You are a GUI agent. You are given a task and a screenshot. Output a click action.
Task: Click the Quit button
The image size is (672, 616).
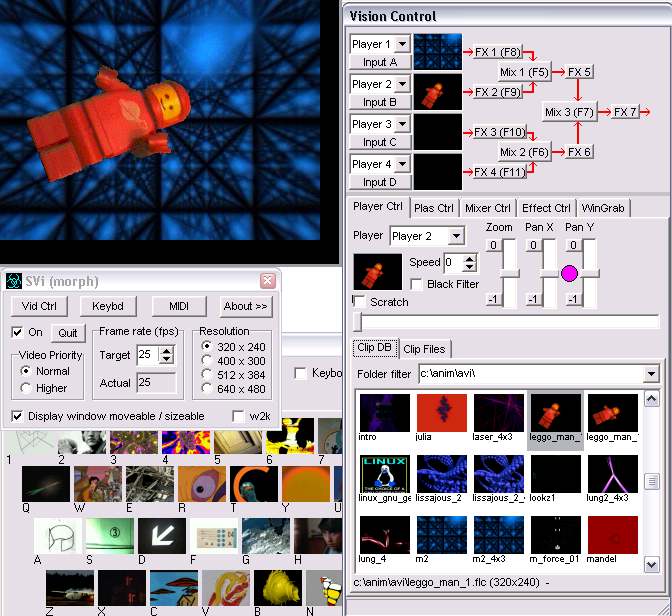68,333
